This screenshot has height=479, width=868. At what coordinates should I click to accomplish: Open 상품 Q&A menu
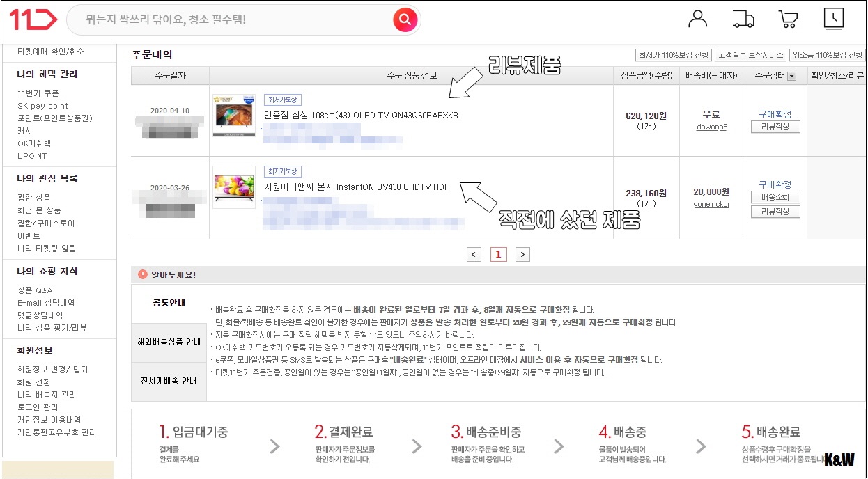(x=35, y=290)
